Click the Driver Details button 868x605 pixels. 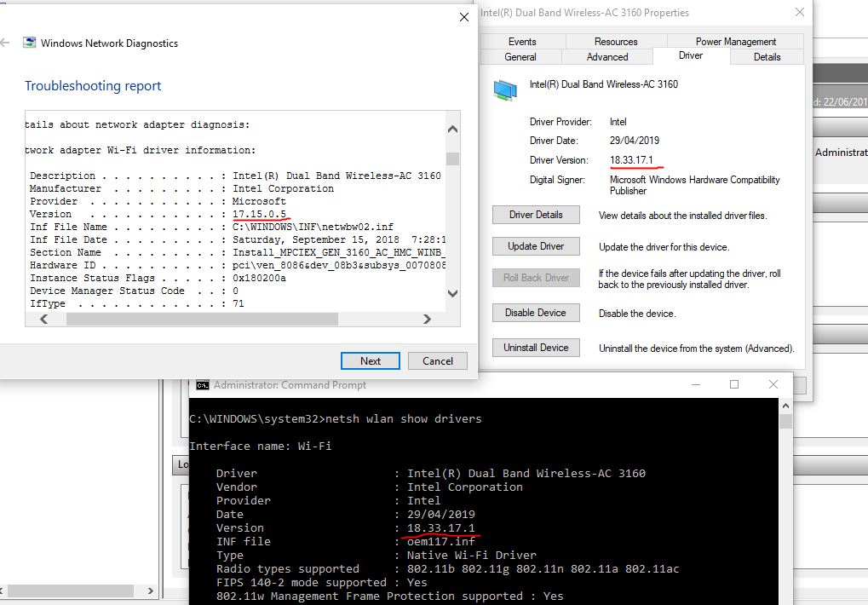click(x=536, y=215)
